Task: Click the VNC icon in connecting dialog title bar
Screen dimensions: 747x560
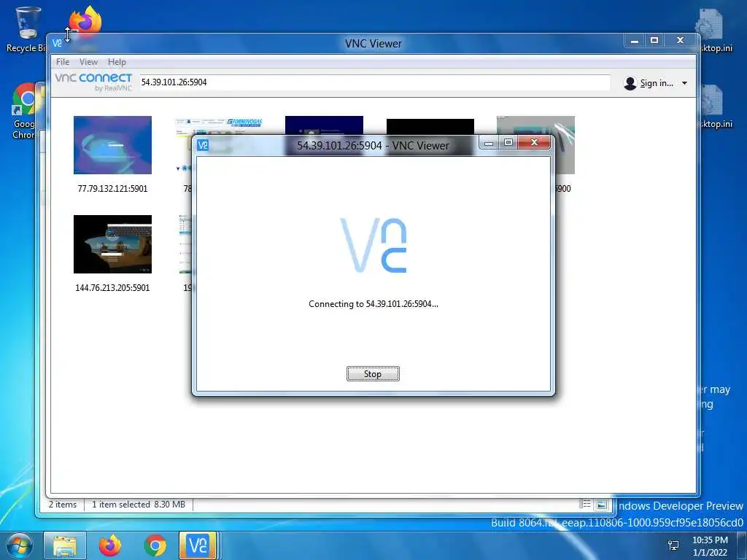Action: (x=203, y=145)
